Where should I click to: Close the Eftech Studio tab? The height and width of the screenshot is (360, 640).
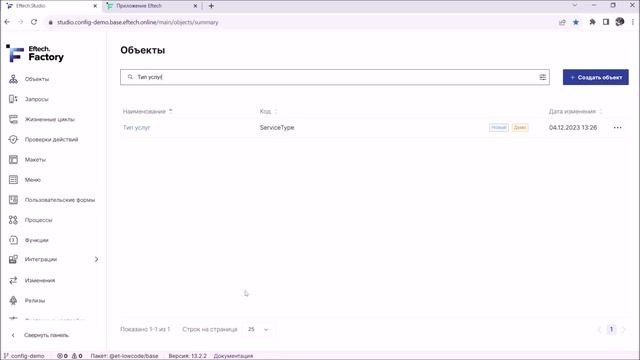pos(95,6)
